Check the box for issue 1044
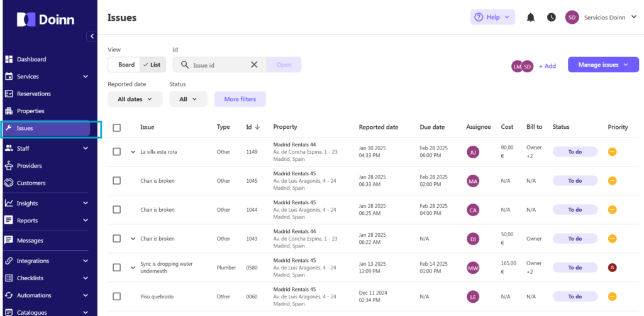Screen dimensions: 644x316 point(116,210)
